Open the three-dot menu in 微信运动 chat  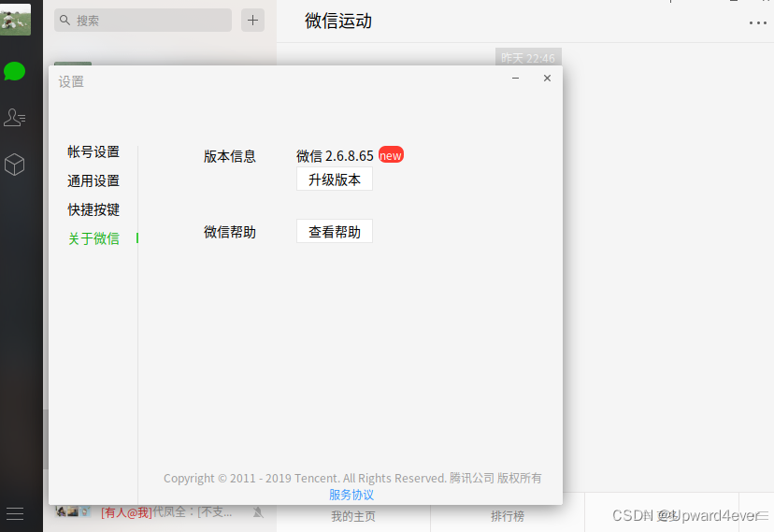click(x=758, y=22)
